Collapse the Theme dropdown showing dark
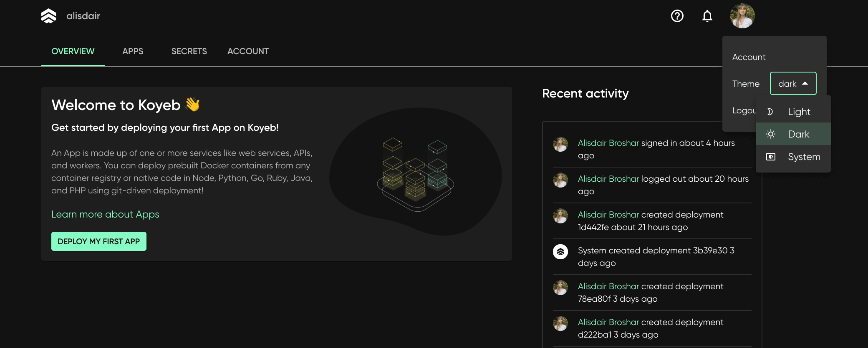 pos(793,83)
